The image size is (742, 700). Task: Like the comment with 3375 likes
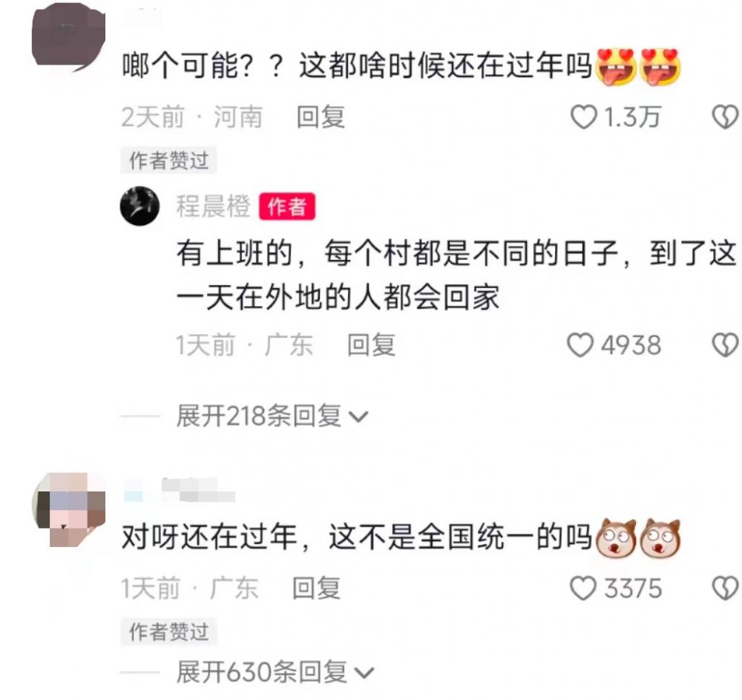583,589
